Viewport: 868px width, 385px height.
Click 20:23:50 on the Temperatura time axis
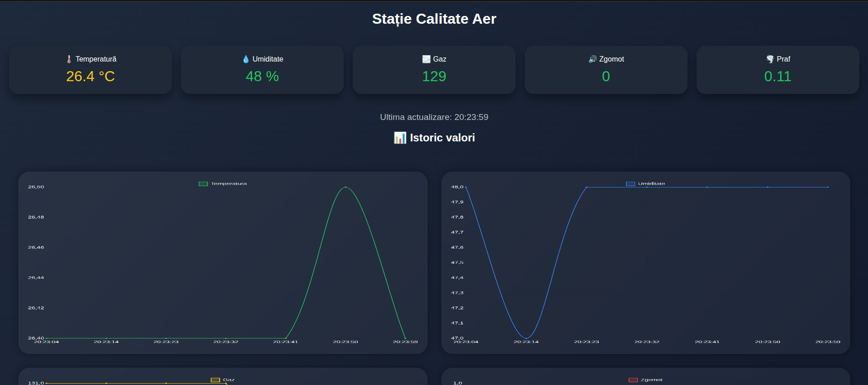pos(346,342)
